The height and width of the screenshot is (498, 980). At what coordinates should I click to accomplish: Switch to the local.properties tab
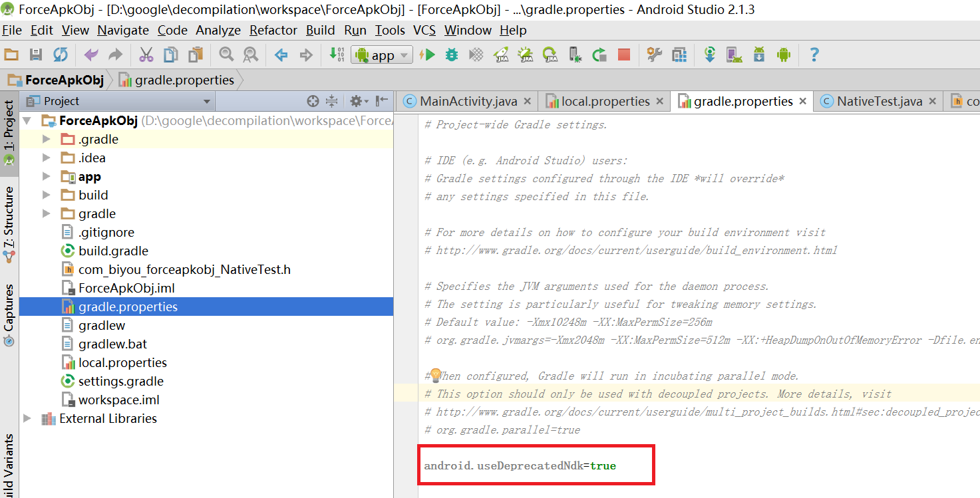tap(605, 101)
